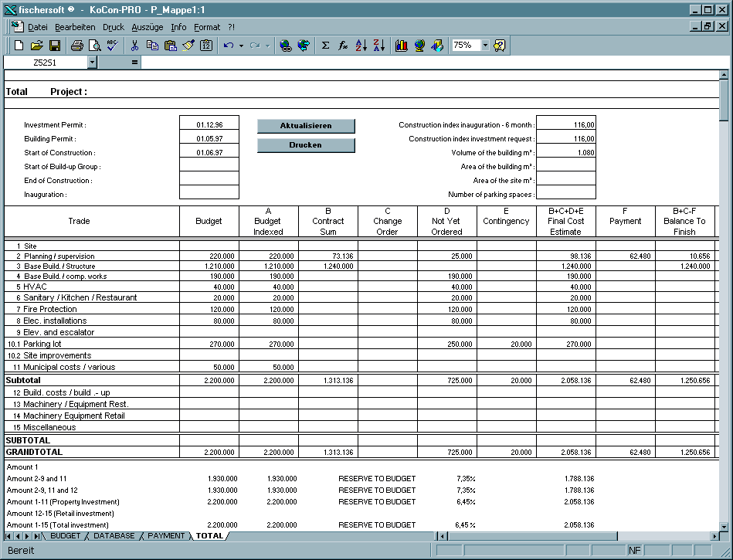Click the vertical scrollbar down arrow

724,526
